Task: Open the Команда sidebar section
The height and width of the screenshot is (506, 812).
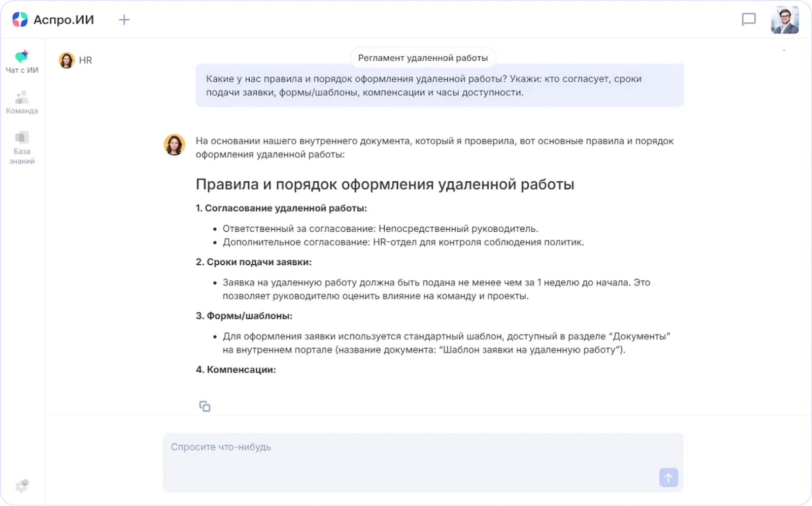Action: (x=22, y=102)
